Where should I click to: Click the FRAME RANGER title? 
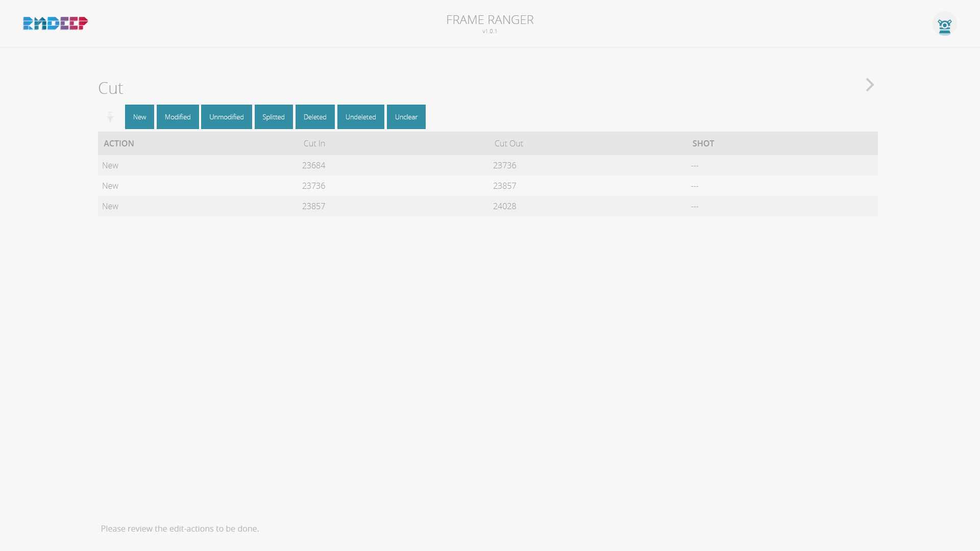489,20
